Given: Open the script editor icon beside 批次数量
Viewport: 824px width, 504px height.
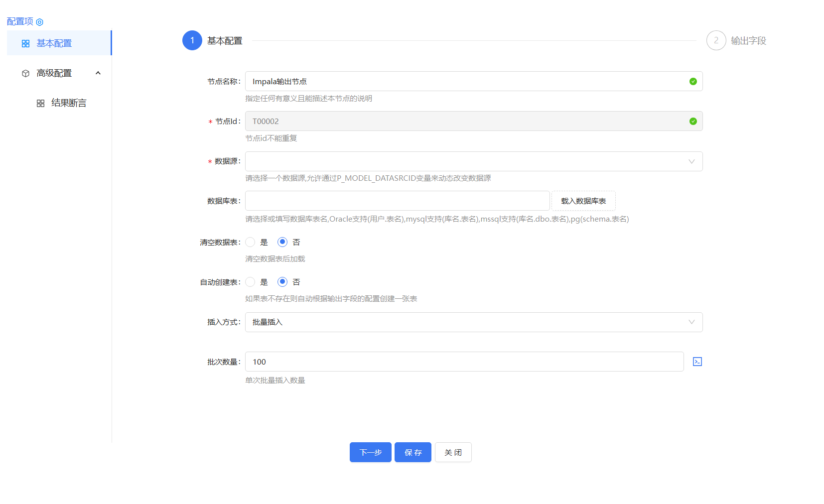Looking at the screenshot, I should tap(697, 362).
